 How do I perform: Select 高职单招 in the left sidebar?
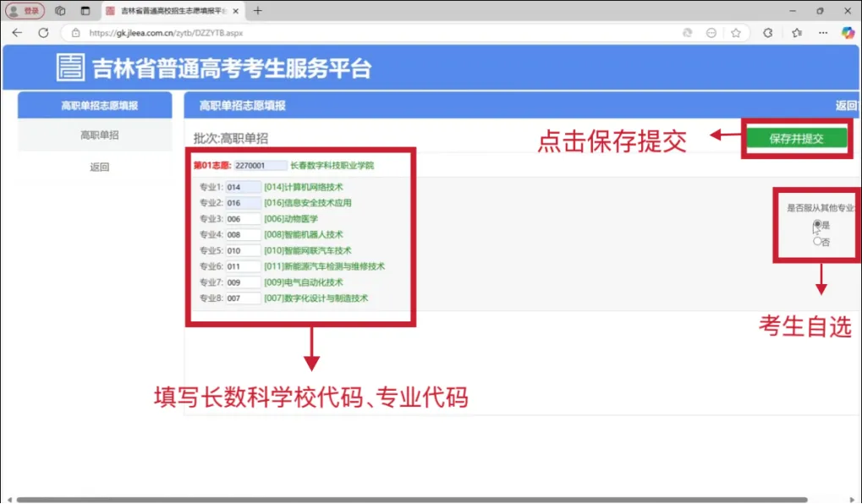(99, 135)
